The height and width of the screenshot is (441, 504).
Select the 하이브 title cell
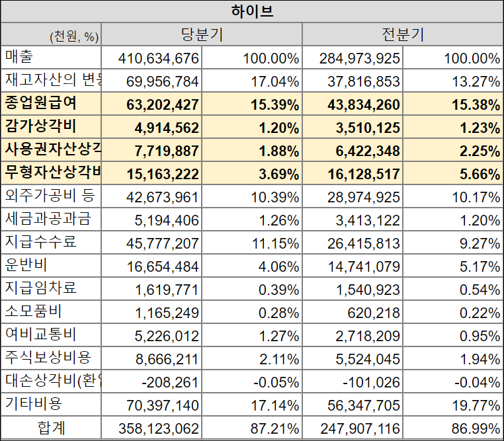point(252,11)
